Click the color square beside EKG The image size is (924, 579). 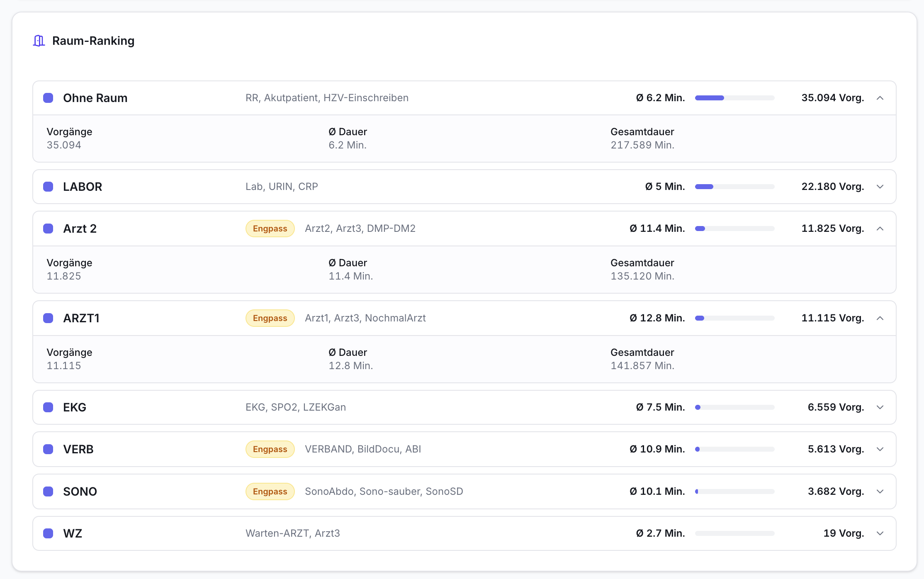48,407
